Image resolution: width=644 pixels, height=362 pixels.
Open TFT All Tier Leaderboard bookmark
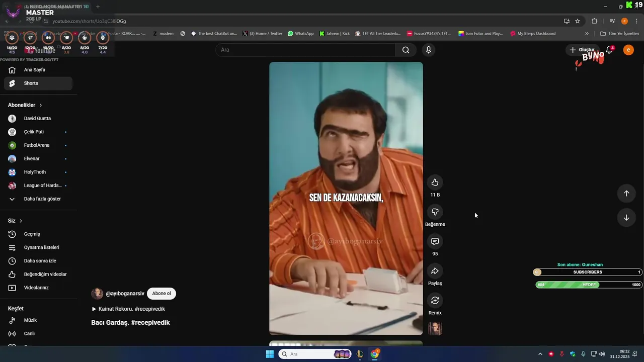(378, 34)
